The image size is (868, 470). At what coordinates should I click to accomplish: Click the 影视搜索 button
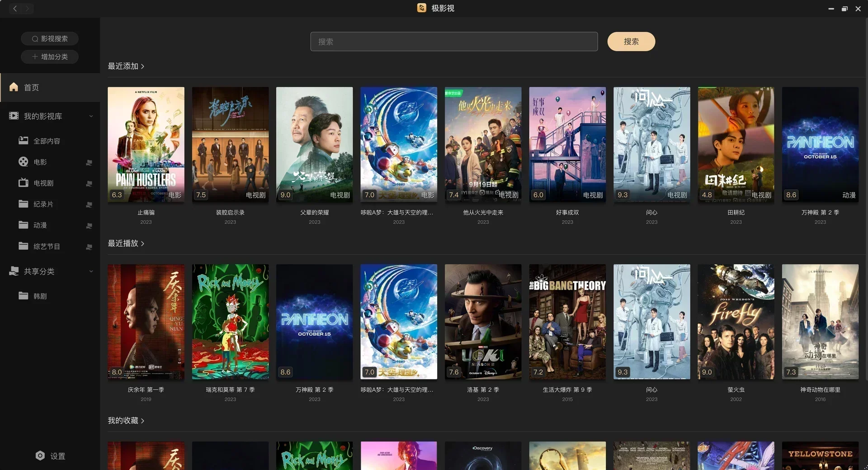click(50, 38)
